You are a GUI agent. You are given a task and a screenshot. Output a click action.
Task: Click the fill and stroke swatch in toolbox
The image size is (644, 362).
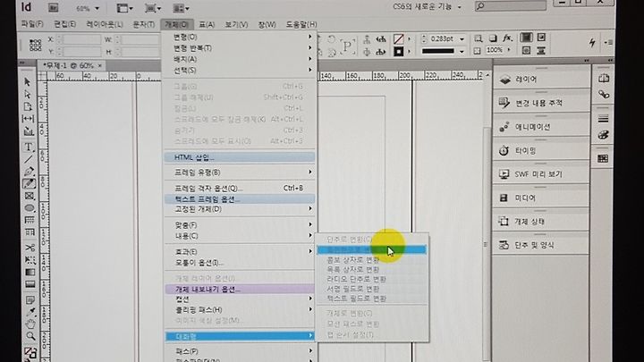[30, 352]
